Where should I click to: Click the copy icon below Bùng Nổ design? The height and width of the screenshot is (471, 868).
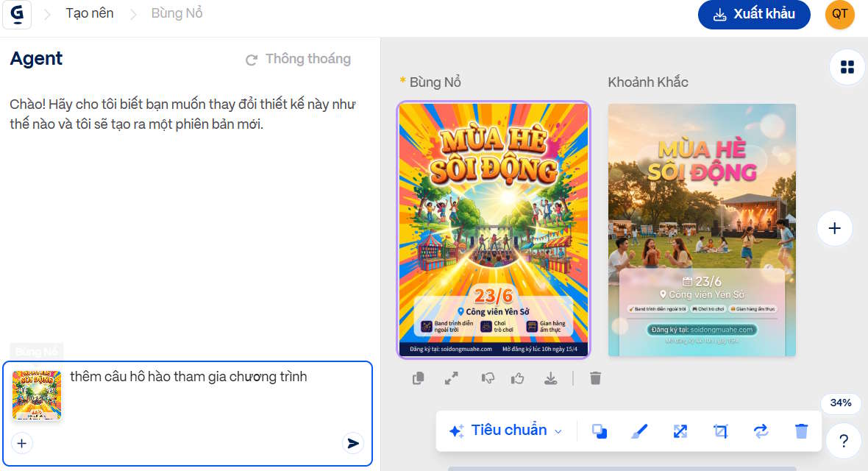[419, 378]
